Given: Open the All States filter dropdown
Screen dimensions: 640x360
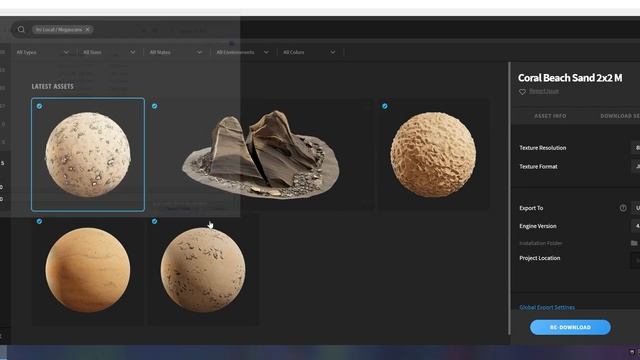Looking at the screenshot, I should pos(176,52).
